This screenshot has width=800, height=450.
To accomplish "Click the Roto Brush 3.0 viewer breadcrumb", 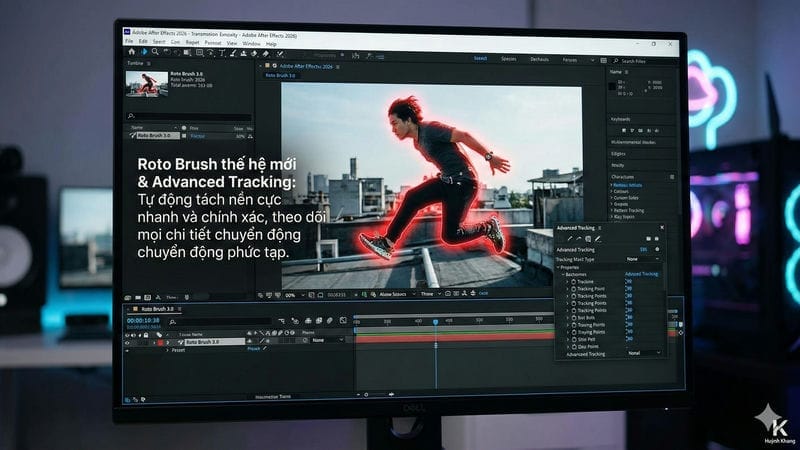I will (x=281, y=76).
